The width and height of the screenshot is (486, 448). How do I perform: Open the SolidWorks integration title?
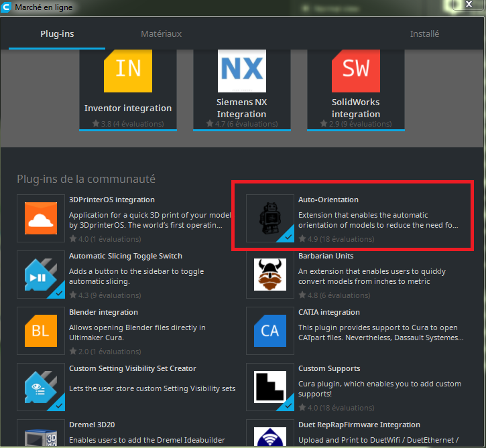[x=356, y=108]
